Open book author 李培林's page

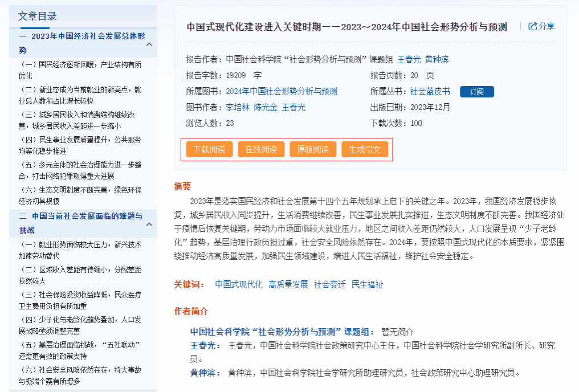pyautogui.click(x=238, y=107)
